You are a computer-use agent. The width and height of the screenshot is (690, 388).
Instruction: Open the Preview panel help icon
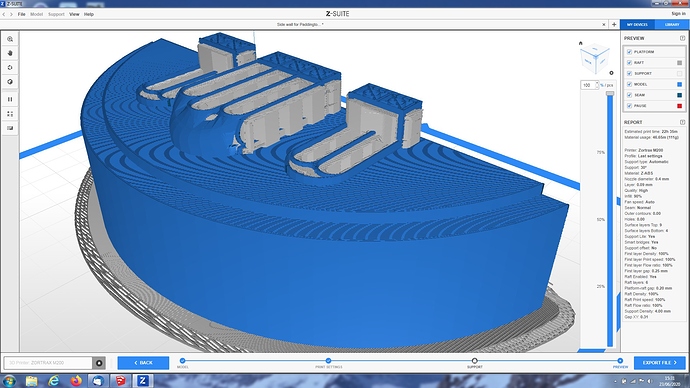[x=682, y=38]
